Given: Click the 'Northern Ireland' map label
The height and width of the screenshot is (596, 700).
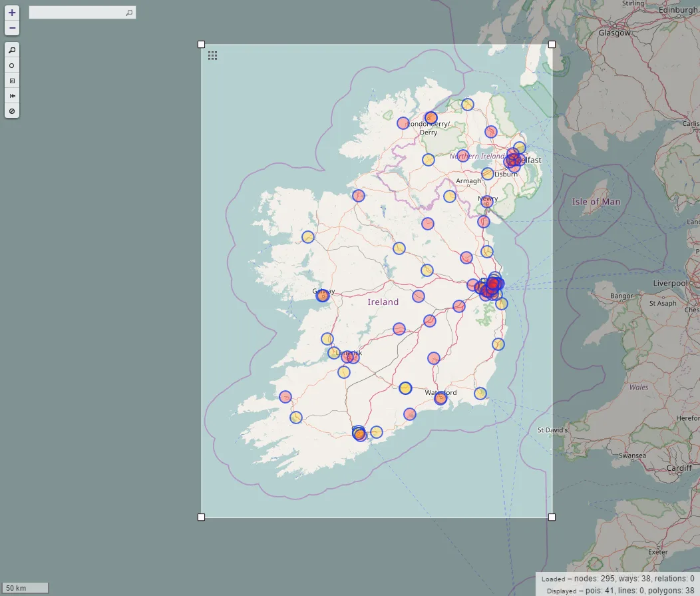Looking at the screenshot, I should click(x=477, y=156).
